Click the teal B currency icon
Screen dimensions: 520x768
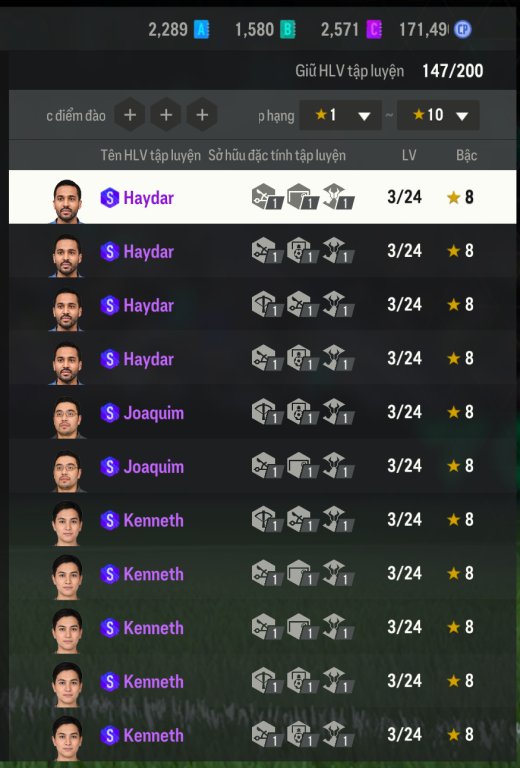[287, 29]
